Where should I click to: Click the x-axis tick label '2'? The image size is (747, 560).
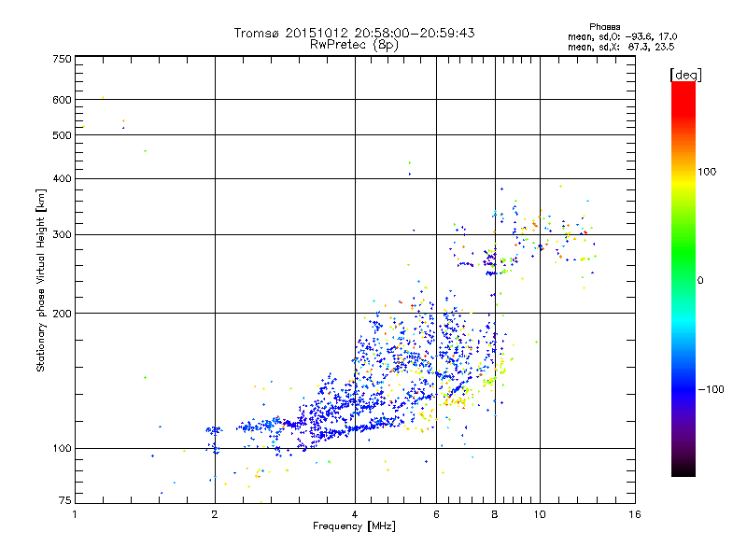tap(215, 514)
